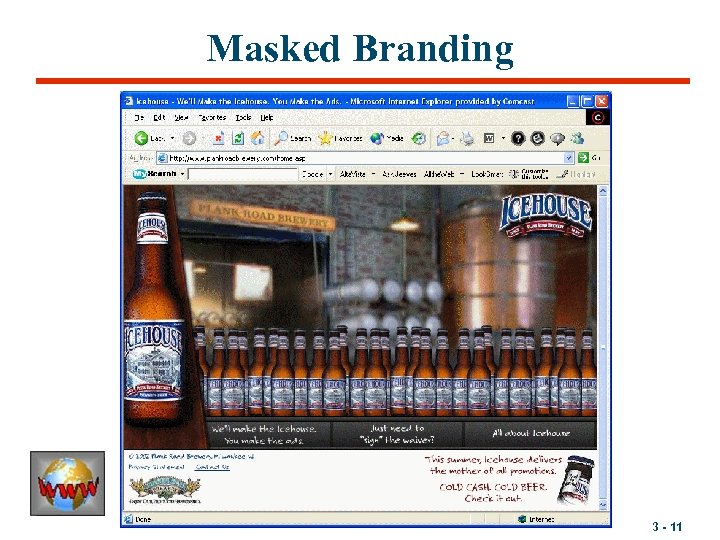The width and height of the screenshot is (720, 540).
Task: Click the MySearch logo
Action: [154, 174]
